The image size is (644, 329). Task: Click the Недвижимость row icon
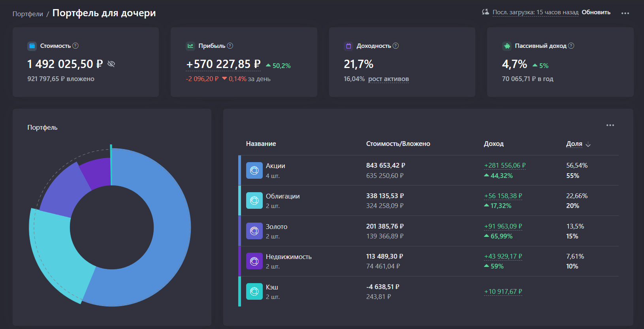254,261
